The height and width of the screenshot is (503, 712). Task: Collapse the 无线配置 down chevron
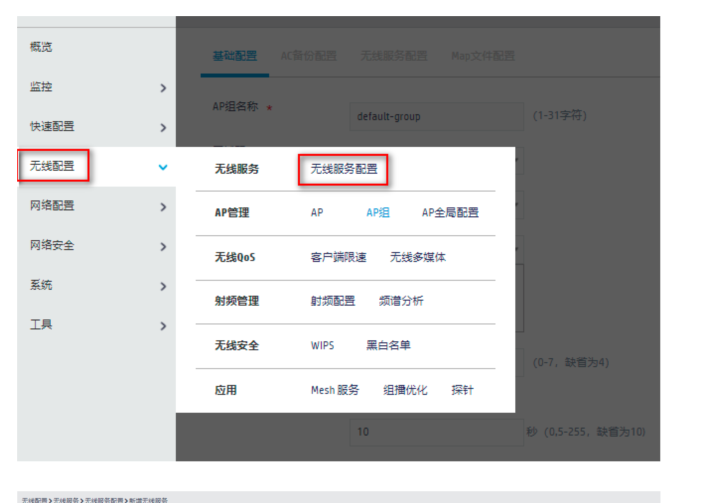click(x=163, y=167)
